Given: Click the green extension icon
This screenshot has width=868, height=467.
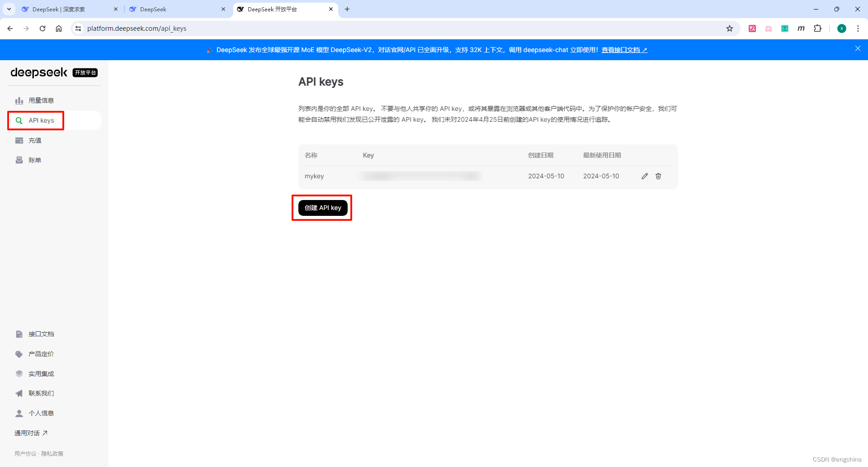Looking at the screenshot, I should [785, 29].
